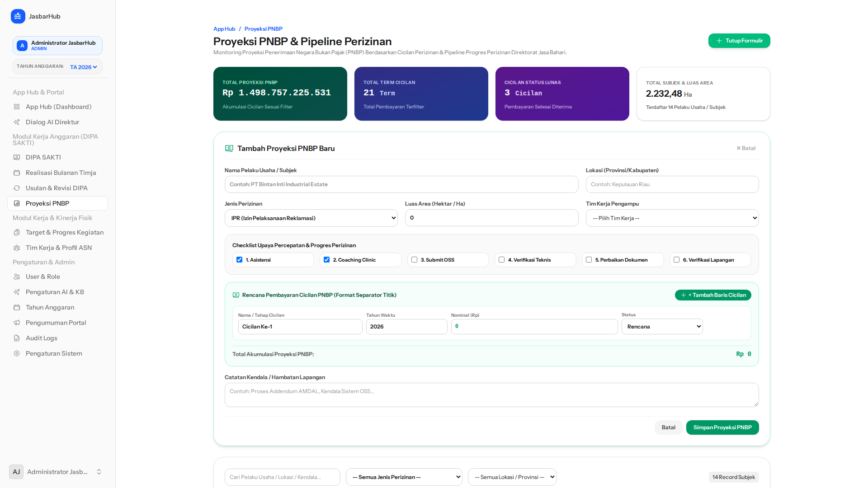Viewport: 868px width, 488px height.
Task: Click the Audit Logs document icon
Action: [17, 338]
